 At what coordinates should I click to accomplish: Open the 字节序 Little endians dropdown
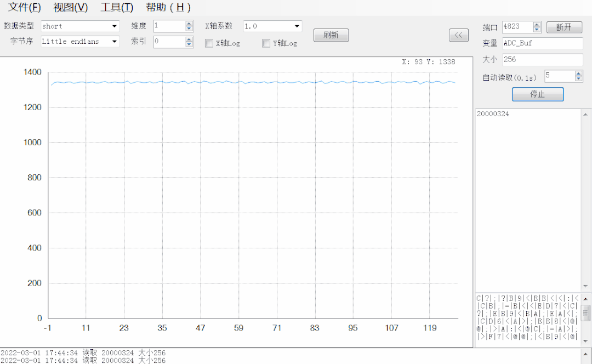point(80,42)
